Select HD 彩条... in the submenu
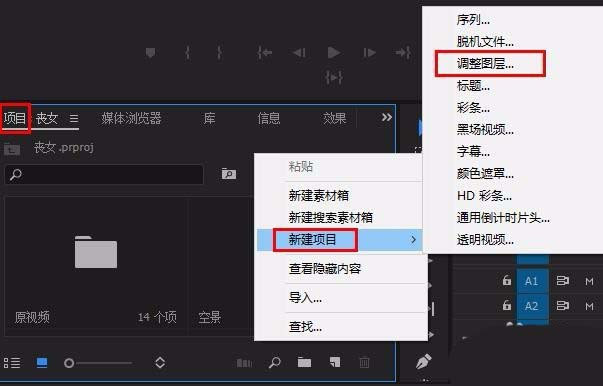Screen dimensions: 603x386 484,196
